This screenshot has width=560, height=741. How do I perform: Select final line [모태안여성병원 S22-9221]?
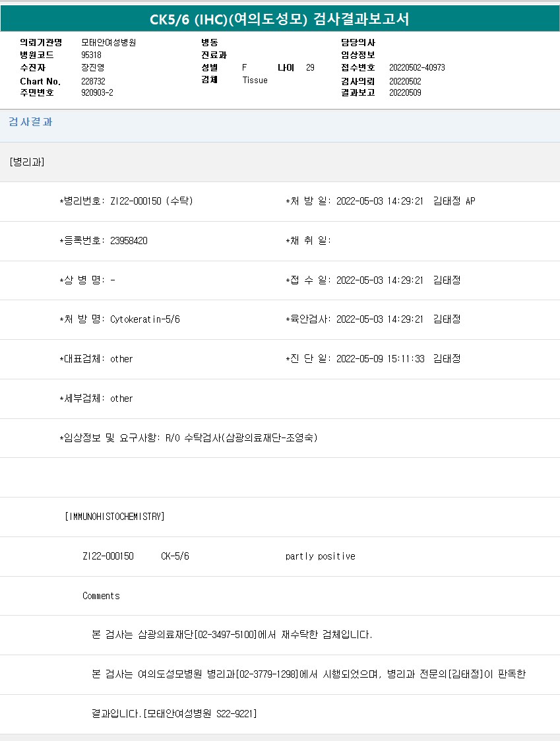[x=174, y=713]
